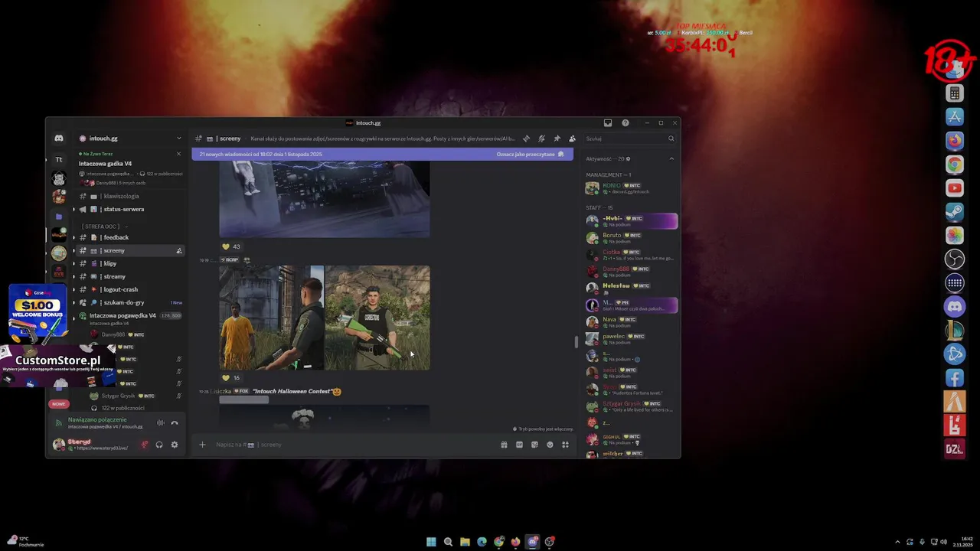React with heart showing 43
Image resolution: width=980 pixels, height=551 pixels.
(231, 247)
